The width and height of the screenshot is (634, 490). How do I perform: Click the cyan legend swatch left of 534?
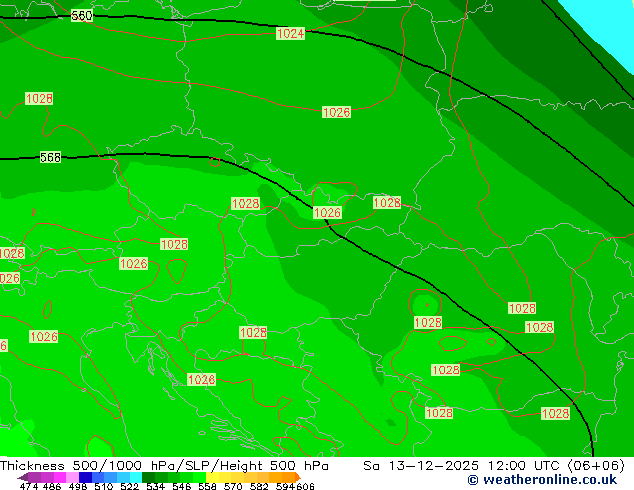[x=136, y=477]
